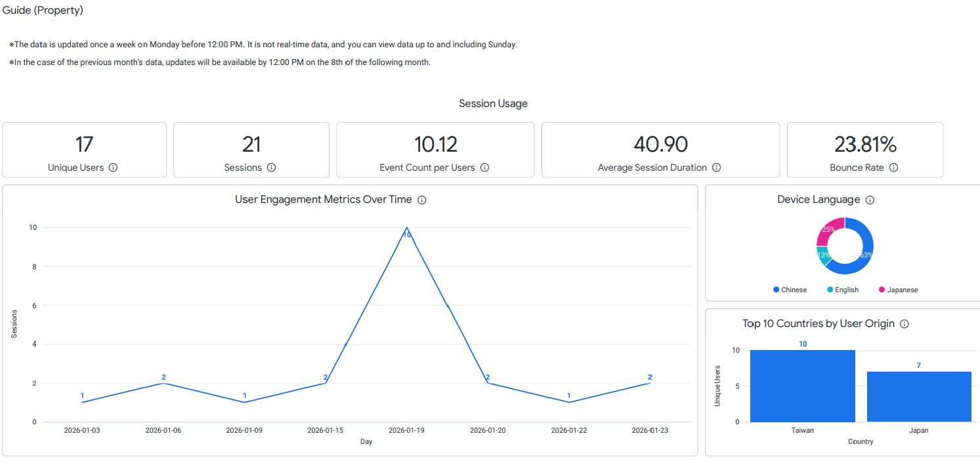980x461 pixels.
Task: Select the last data point on 2026-01-23
Action: coord(650,383)
